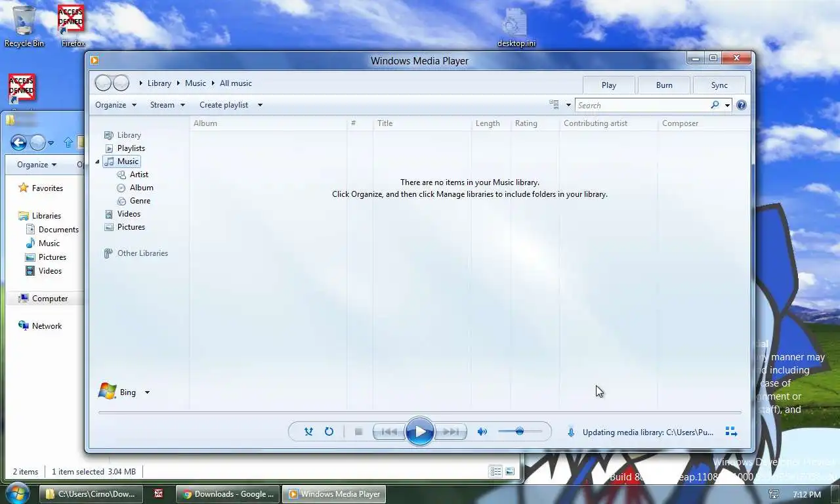This screenshot has width=840, height=504.
Task: Switch to Downloads Google Chrome taskbar item
Action: click(x=228, y=494)
